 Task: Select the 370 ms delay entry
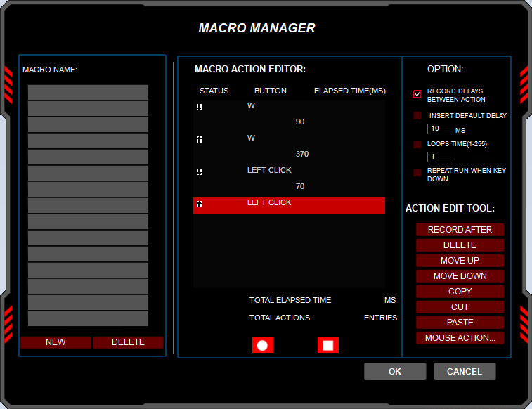point(302,155)
